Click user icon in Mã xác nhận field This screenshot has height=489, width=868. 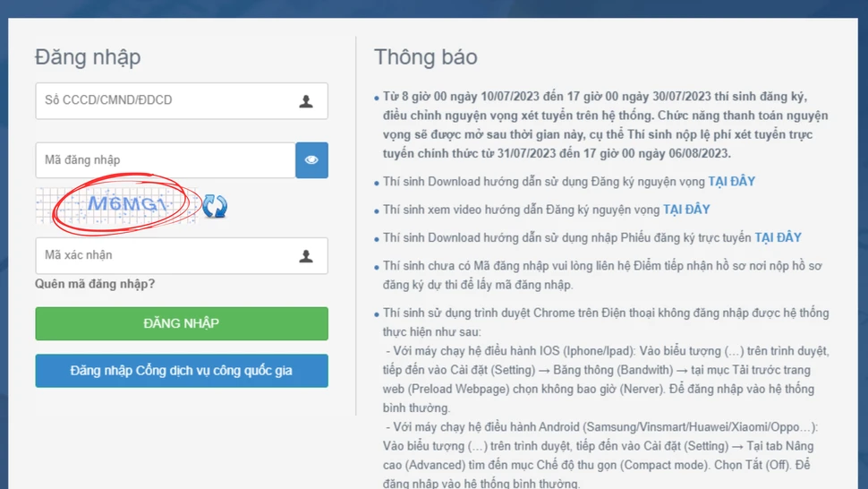pos(306,256)
